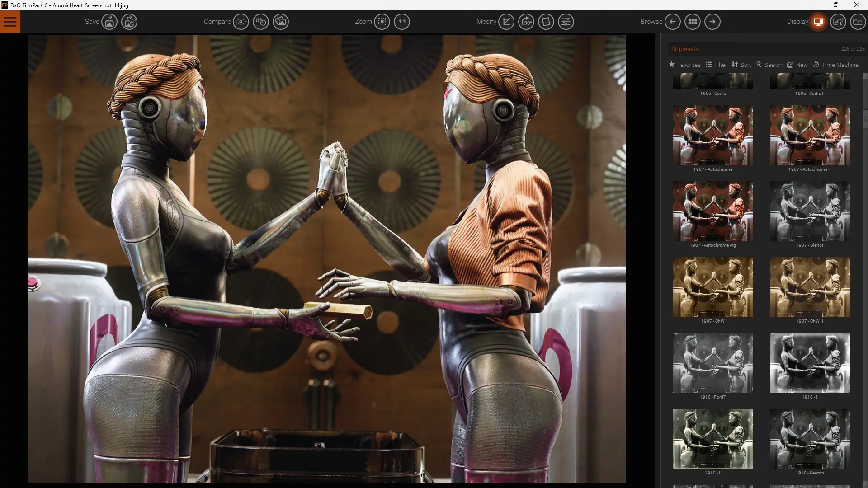Open the orange hamburger main menu
Screen dimensions: 868x488
[x=10, y=22]
